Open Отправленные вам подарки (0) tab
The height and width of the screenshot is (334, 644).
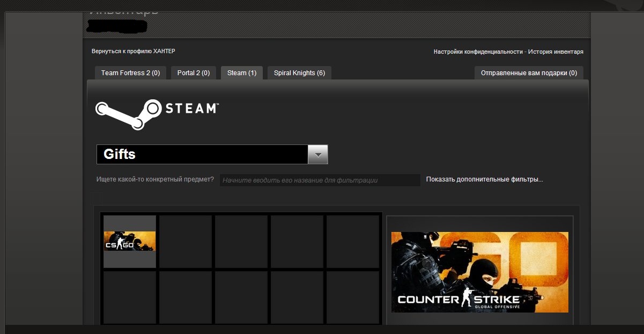pyautogui.click(x=529, y=73)
